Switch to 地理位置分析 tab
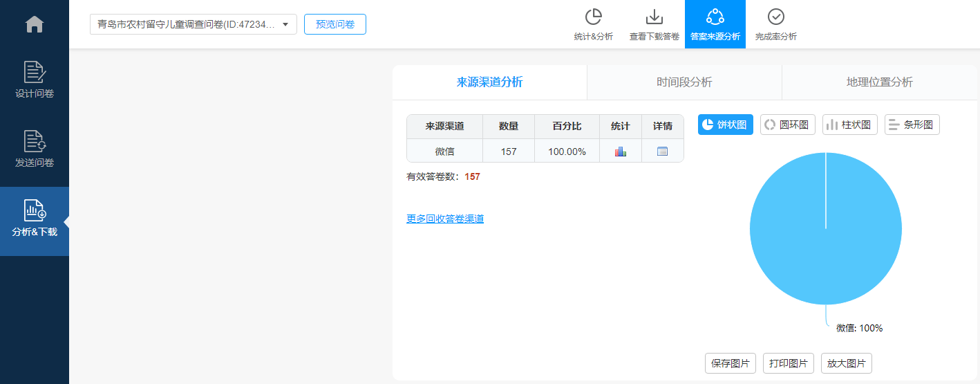Image resolution: width=980 pixels, height=384 pixels. point(879,82)
